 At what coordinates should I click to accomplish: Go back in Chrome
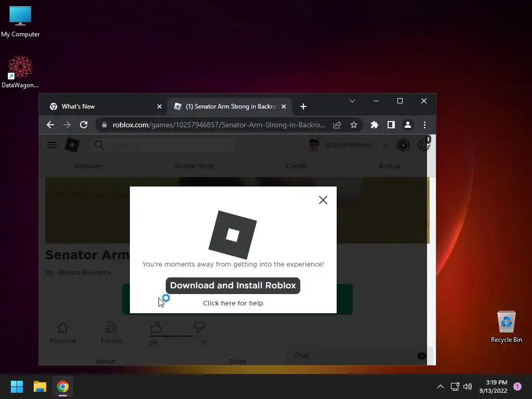tap(50, 125)
